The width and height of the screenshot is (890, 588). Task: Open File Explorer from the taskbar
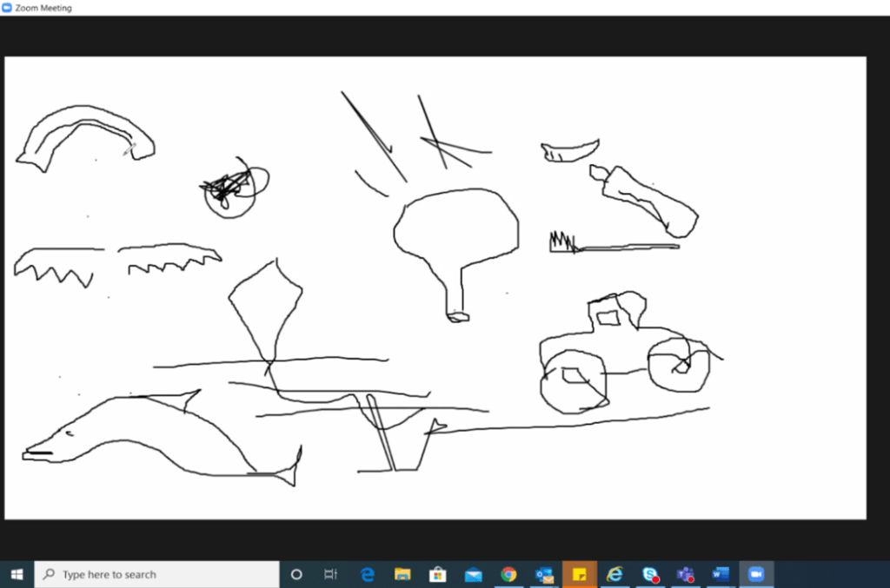coord(402,574)
